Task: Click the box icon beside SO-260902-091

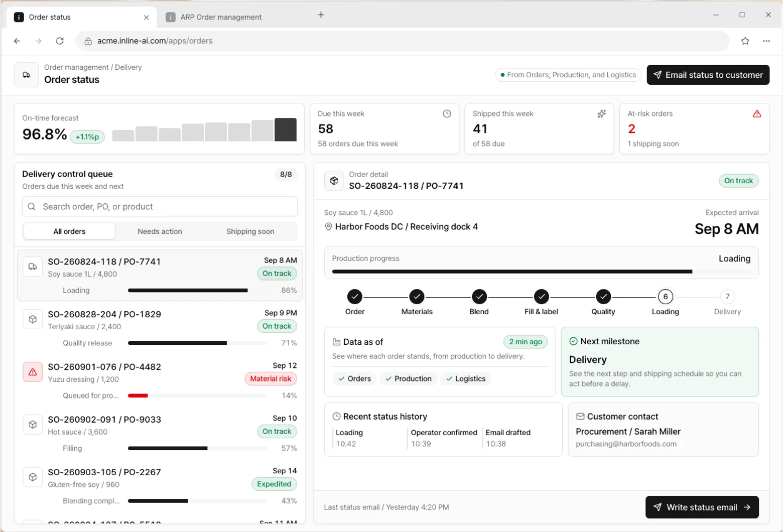Action: (33, 425)
